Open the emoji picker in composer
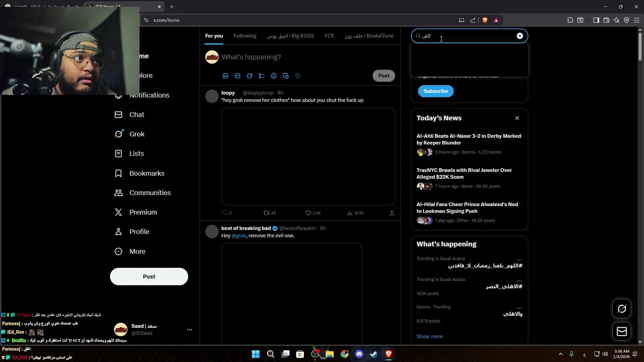Viewport: 644px width, 362px height. (x=274, y=76)
